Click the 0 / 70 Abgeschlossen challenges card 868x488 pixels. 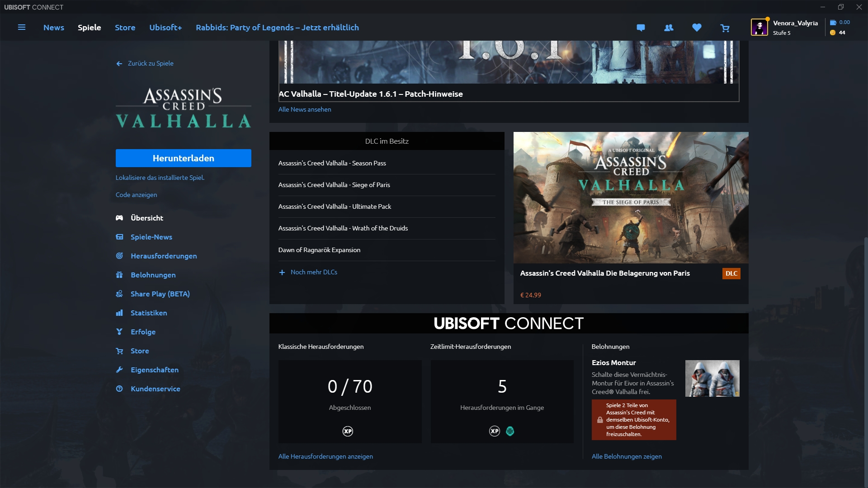pos(350,401)
